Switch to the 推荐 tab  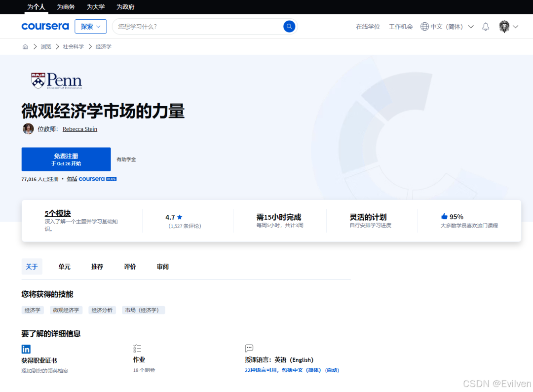tap(97, 267)
